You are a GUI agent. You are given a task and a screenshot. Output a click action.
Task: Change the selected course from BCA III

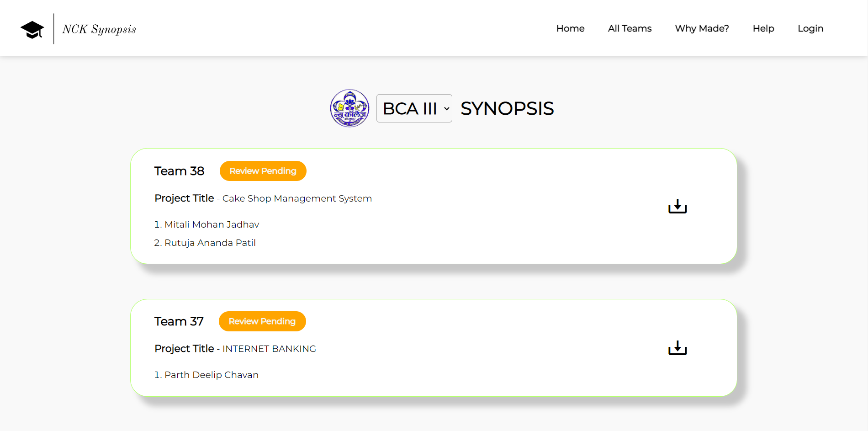point(413,108)
